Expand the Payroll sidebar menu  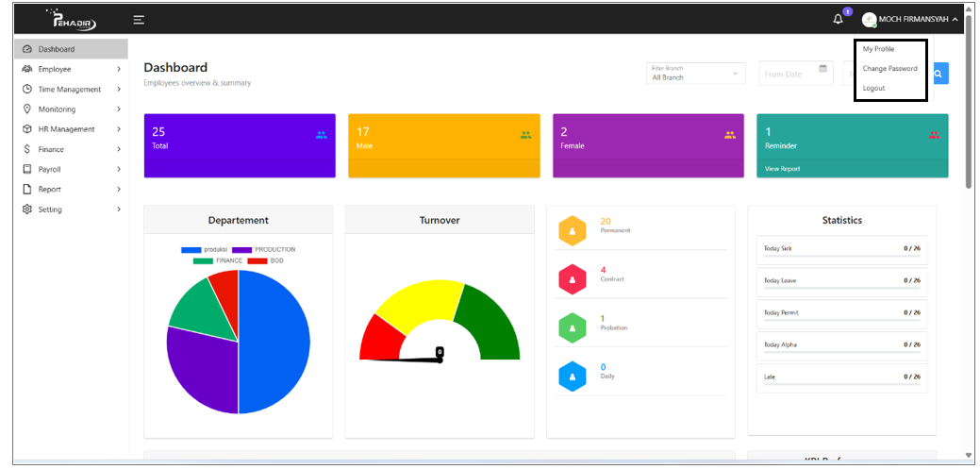click(x=71, y=169)
